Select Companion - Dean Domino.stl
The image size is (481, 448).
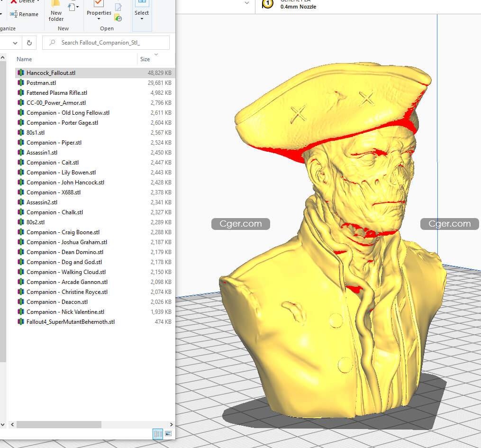tap(95, 252)
